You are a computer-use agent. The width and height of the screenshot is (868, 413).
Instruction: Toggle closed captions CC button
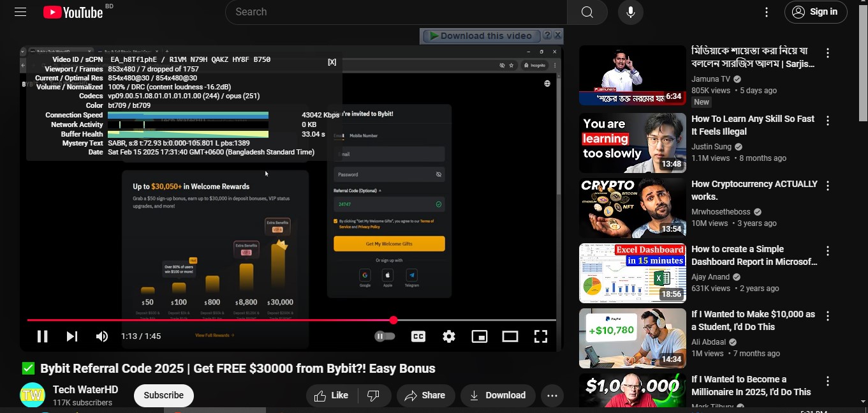(418, 336)
